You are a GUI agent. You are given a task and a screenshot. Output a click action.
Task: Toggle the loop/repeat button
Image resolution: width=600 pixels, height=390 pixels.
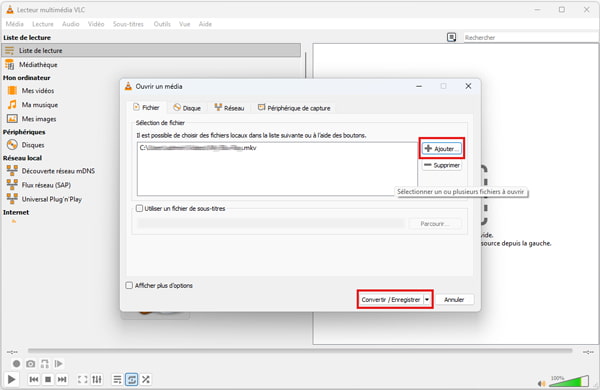point(131,379)
